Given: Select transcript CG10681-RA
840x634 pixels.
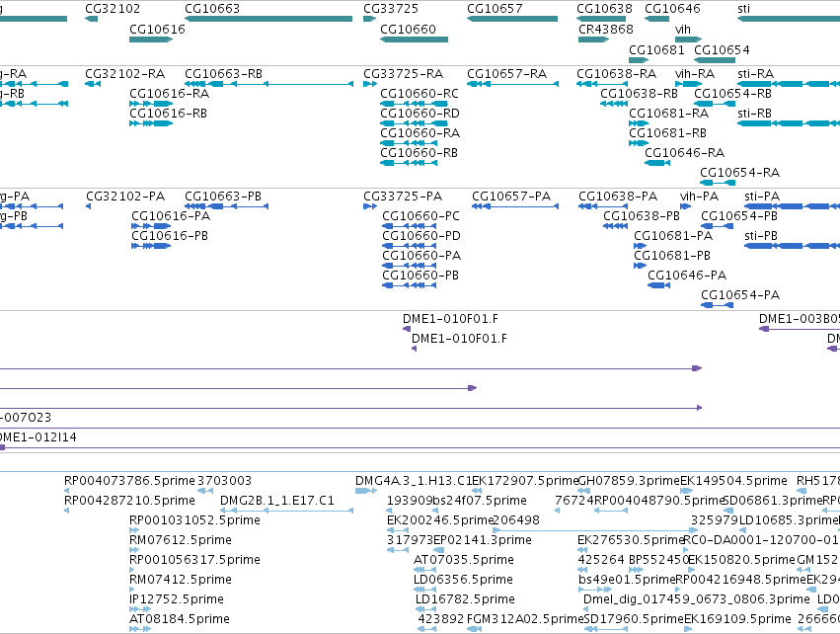Looking at the screenshot, I should [x=668, y=114].
